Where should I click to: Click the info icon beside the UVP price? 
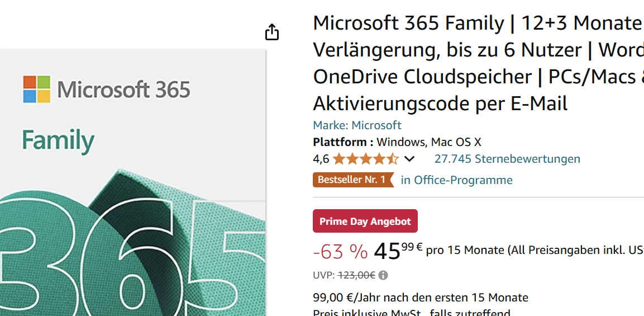[383, 275]
